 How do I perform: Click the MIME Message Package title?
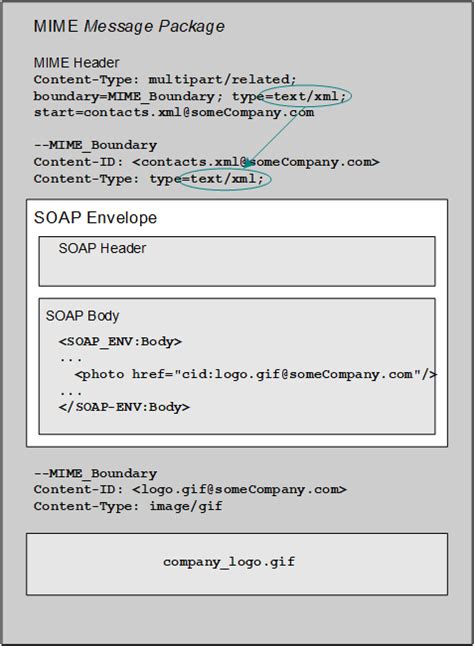(x=129, y=26)
